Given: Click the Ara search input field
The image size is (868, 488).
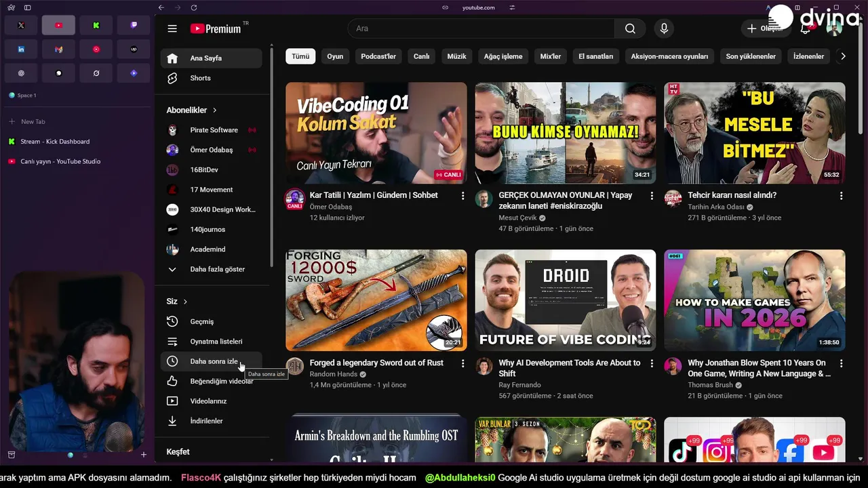Looking at the screenshot, I should coord(481,28).
